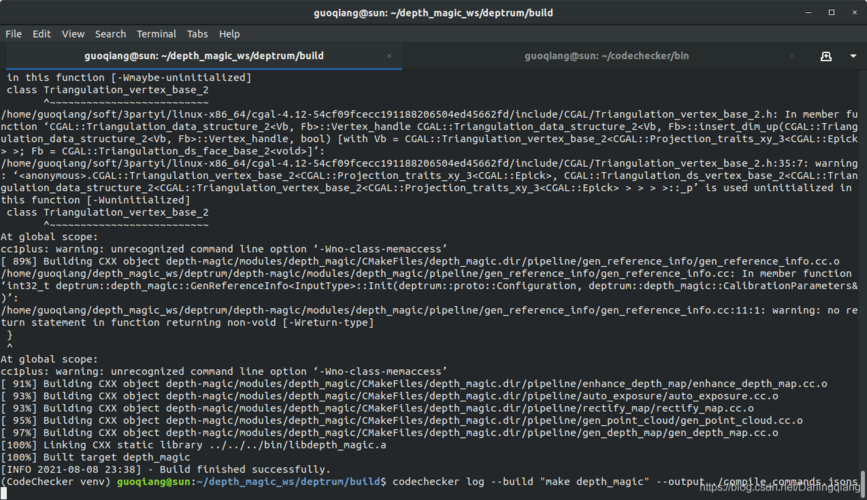The width and height of the screenshot is (867, 500).
Task: Switch to the codechecker/bin tab
Action: pos(607,56)
